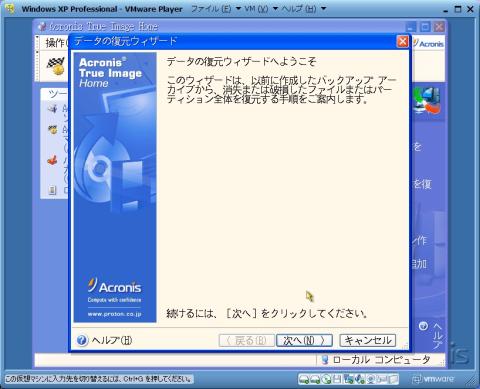
Task: Click the disabled Back (戻る) button
Action: click(x=247, y=340)
